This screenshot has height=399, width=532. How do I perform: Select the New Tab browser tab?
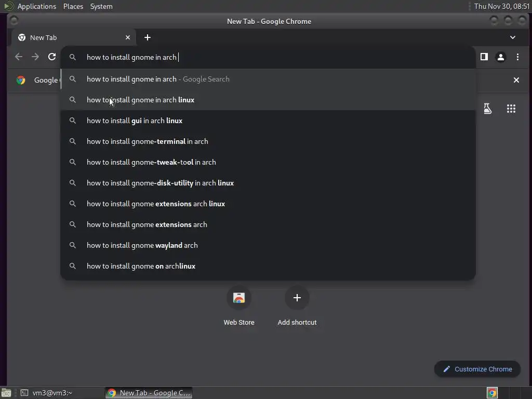73,37
